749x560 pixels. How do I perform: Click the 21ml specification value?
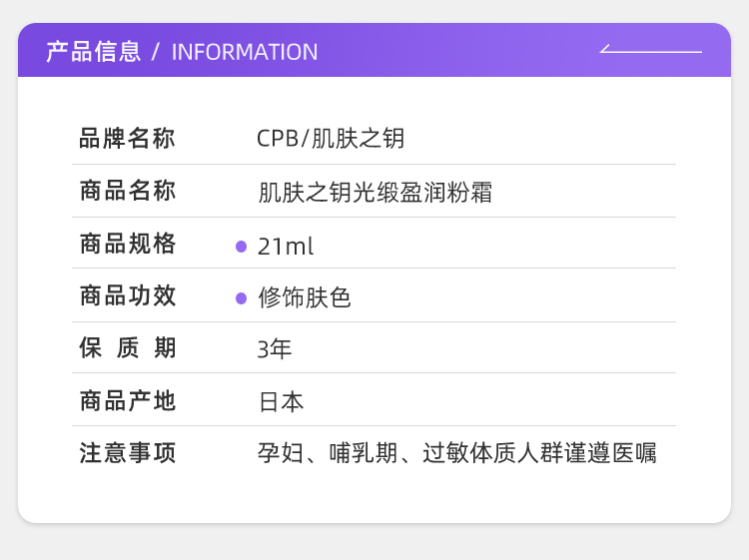point(286,247)
